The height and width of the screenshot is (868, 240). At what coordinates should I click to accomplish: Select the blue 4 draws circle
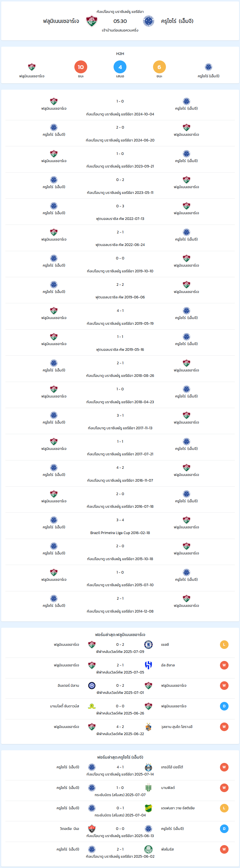point(120,67)
